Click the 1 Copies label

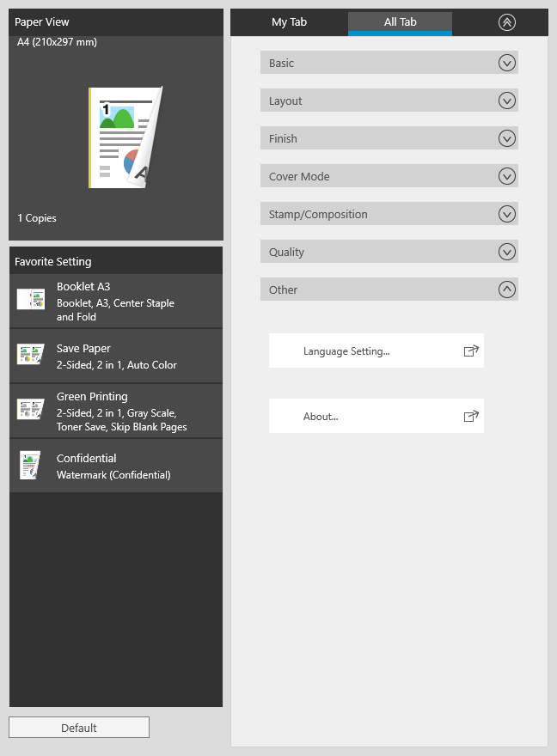click(x=37, y=218)
